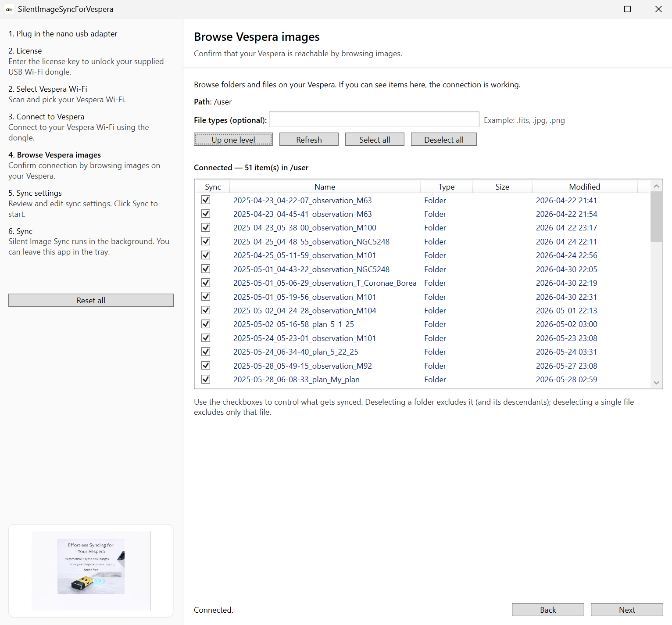Sort list by the Name column header
This screenshot has height=625, width=672.
[325, 187]
